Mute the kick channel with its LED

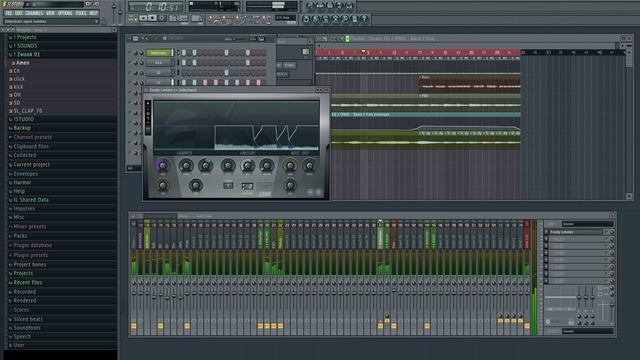click(x=131, y=63)
